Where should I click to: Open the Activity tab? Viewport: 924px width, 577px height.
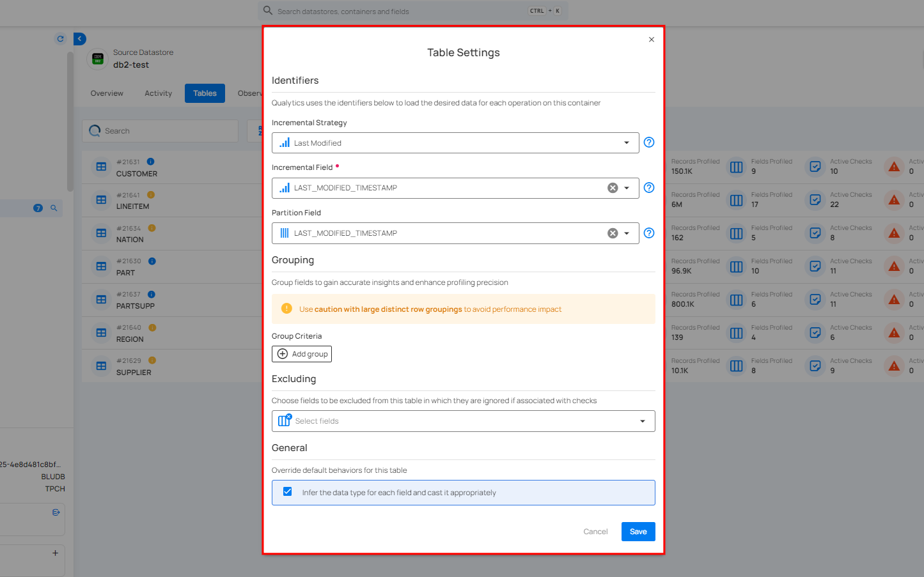coord(158,93)
